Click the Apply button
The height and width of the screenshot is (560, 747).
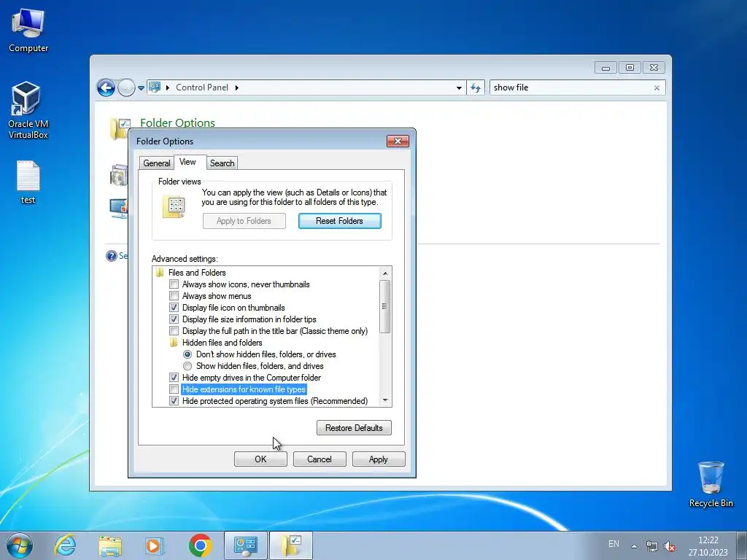pyautogui.click(x=379, y=459)
